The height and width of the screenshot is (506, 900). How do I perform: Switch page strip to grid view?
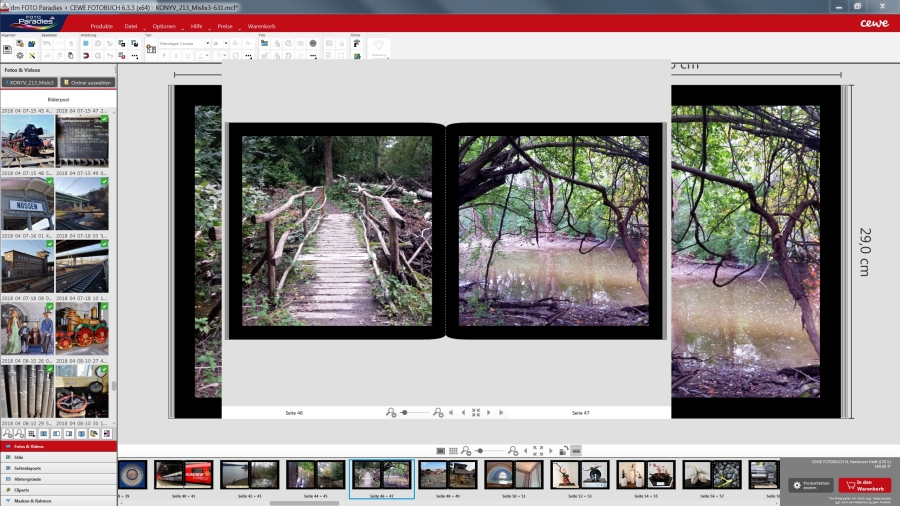pos(453,451)
